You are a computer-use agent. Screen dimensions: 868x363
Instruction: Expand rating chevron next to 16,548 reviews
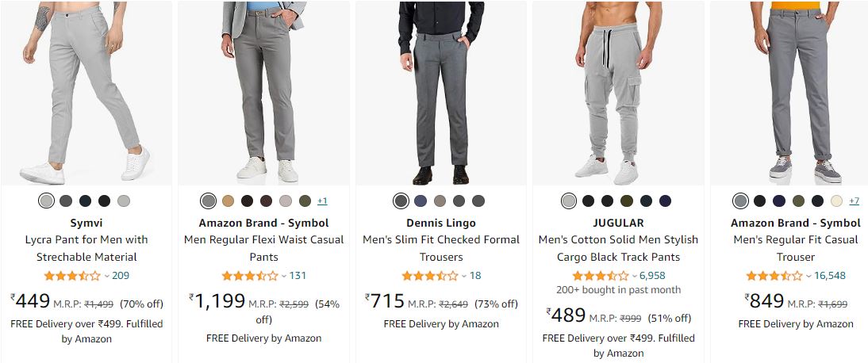tap(808, 276)
